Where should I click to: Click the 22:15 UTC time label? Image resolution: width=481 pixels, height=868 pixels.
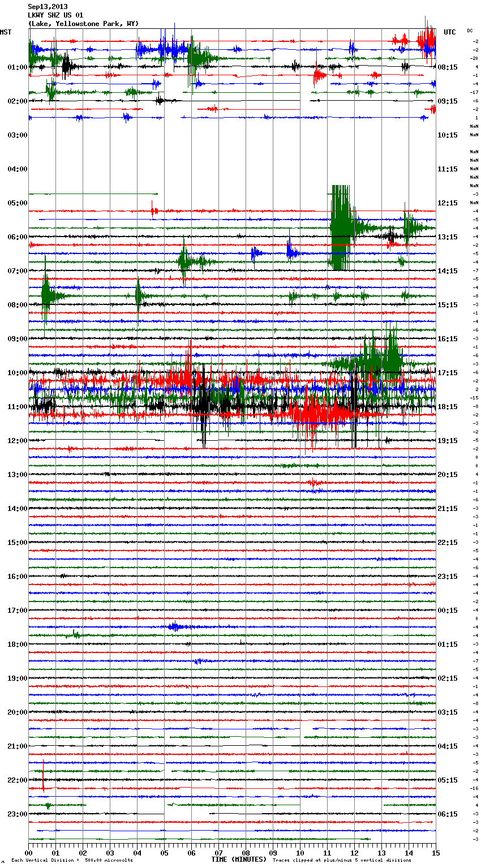(448, 543)
